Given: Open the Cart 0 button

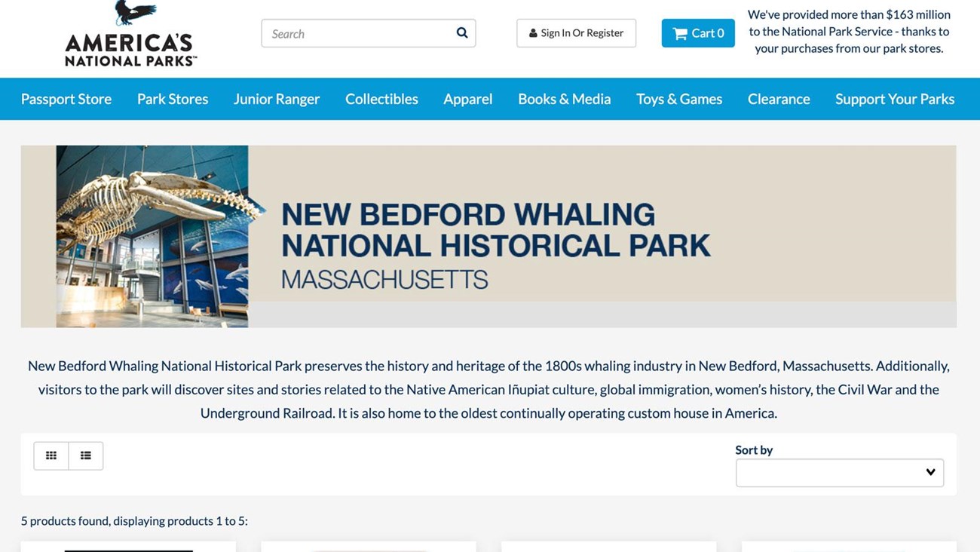Looking at the screenshot, I should (x=698, y=33).
